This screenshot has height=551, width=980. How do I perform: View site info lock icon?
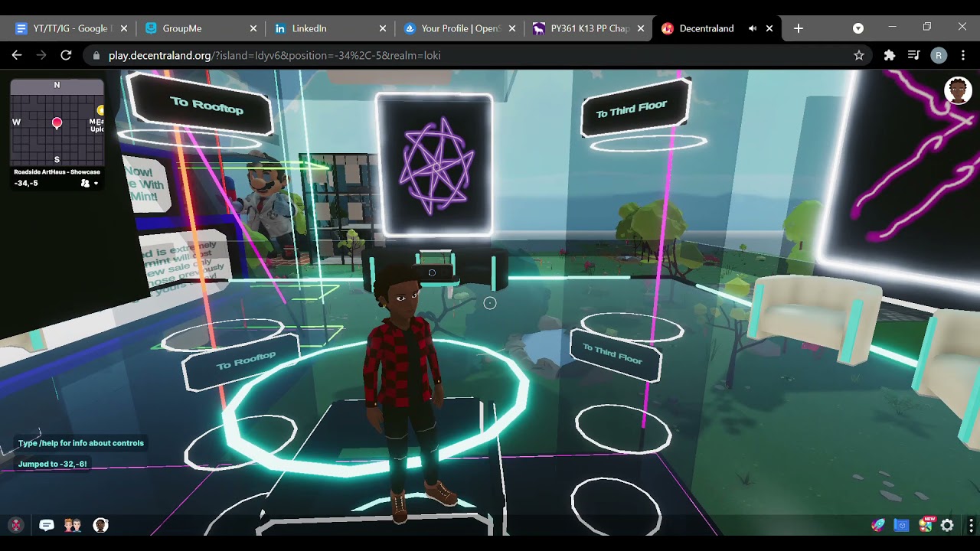pos(96,55)
